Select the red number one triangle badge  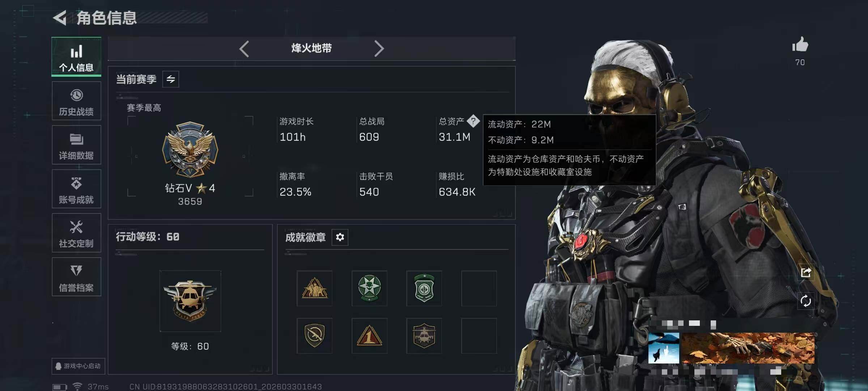(369, 336)
